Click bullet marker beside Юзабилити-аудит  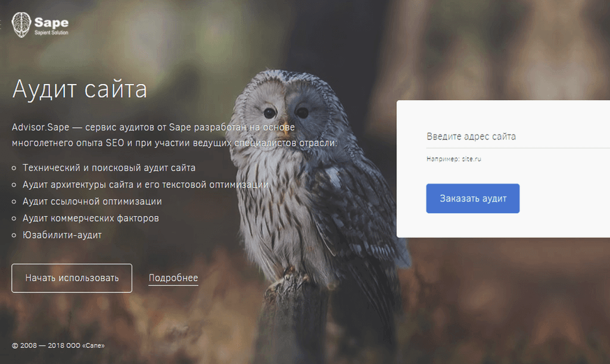tap(15, 235)
